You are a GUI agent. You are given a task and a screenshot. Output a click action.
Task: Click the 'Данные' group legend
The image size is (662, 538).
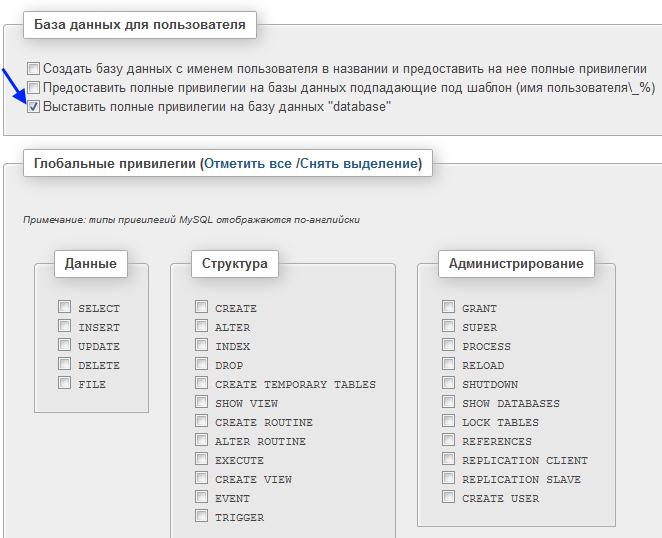[x=91, y=264]
